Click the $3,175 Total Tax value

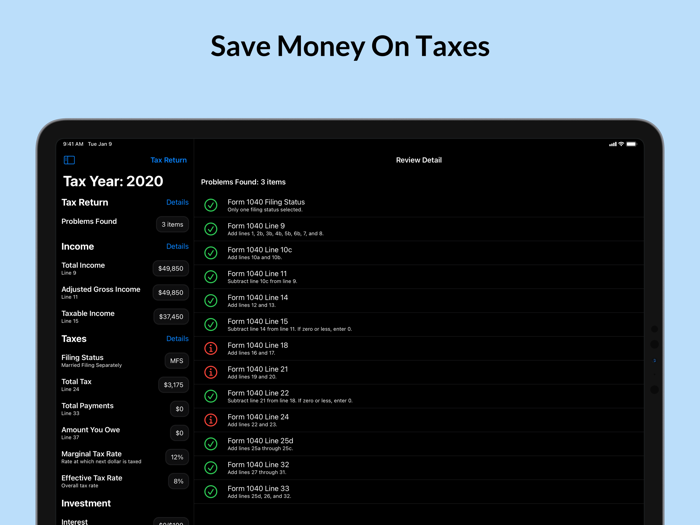(173, 385)
